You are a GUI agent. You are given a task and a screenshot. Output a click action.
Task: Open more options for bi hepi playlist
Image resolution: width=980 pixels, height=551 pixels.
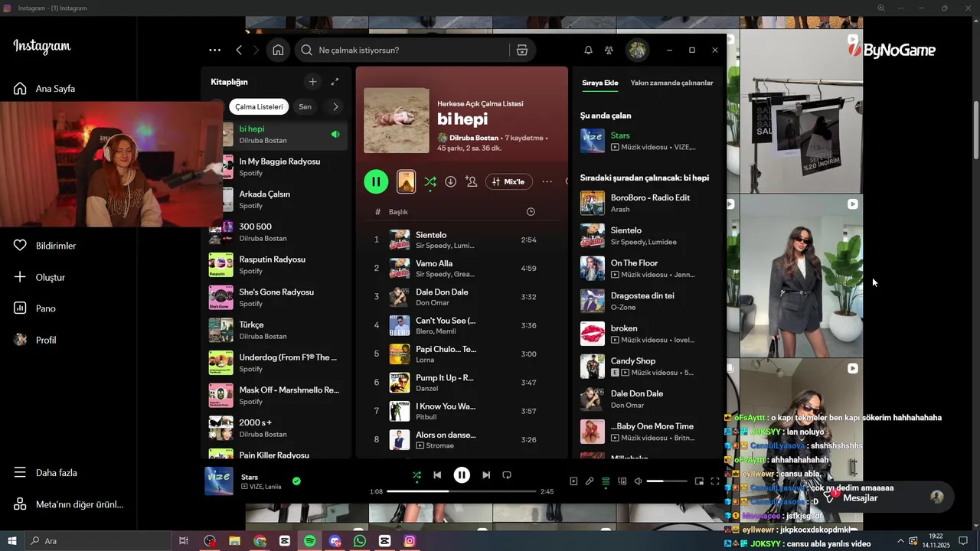pos(547,181)
